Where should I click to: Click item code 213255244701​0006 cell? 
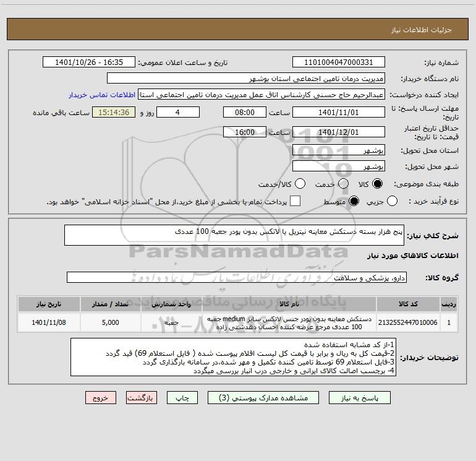pos(408,322)
